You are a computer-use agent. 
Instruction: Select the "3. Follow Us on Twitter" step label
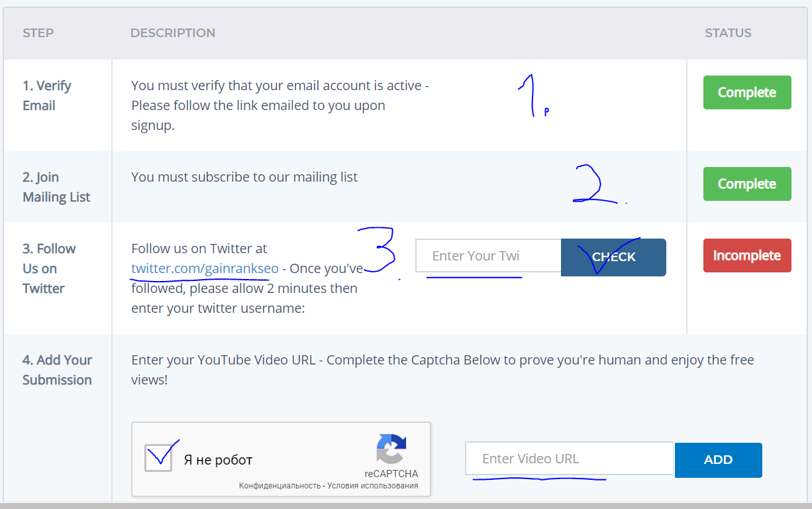49,268
